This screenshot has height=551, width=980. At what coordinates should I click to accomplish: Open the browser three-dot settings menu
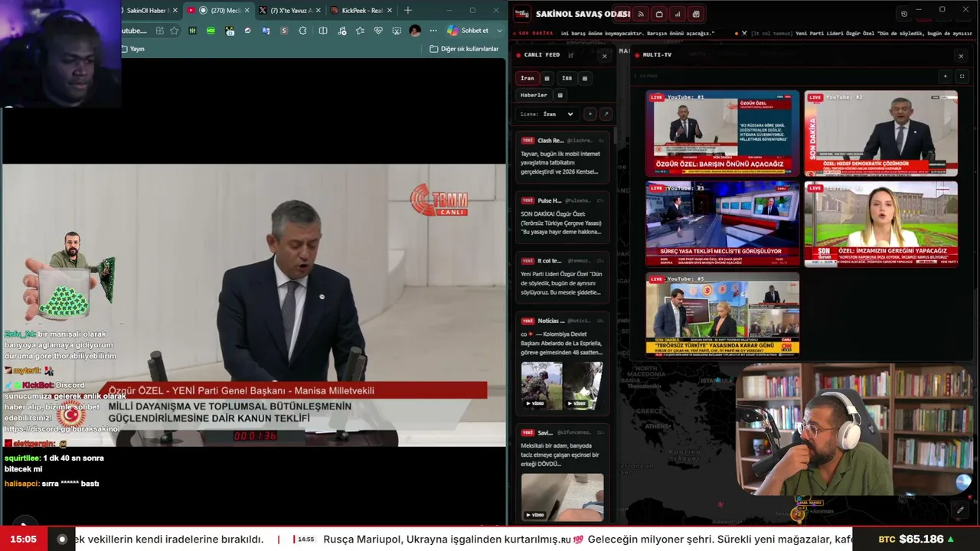click(x=433, y=31)
